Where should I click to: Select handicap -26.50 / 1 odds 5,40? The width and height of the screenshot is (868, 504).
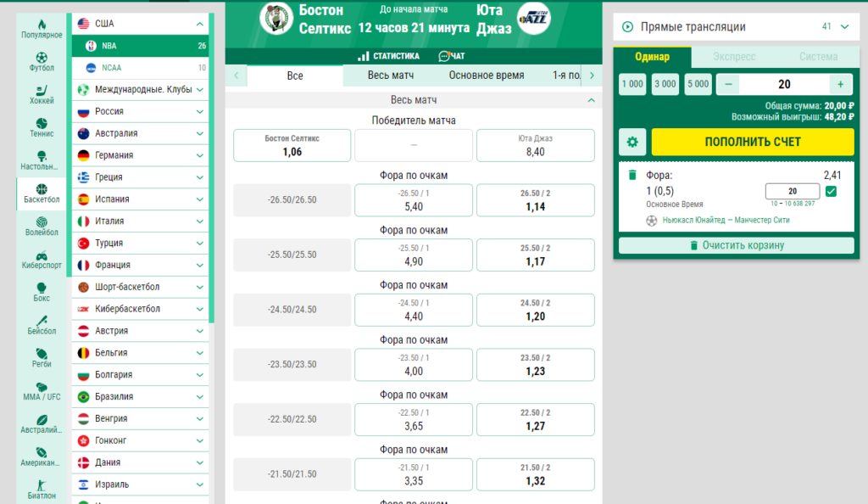(x=414, y=200)
